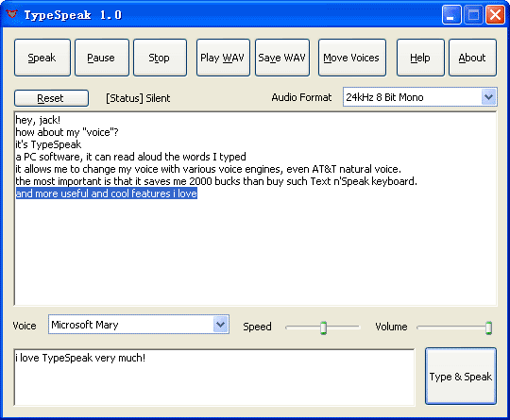Open Move Voices dialog
This screenshot has width=510, height=420.
[352, 58]
